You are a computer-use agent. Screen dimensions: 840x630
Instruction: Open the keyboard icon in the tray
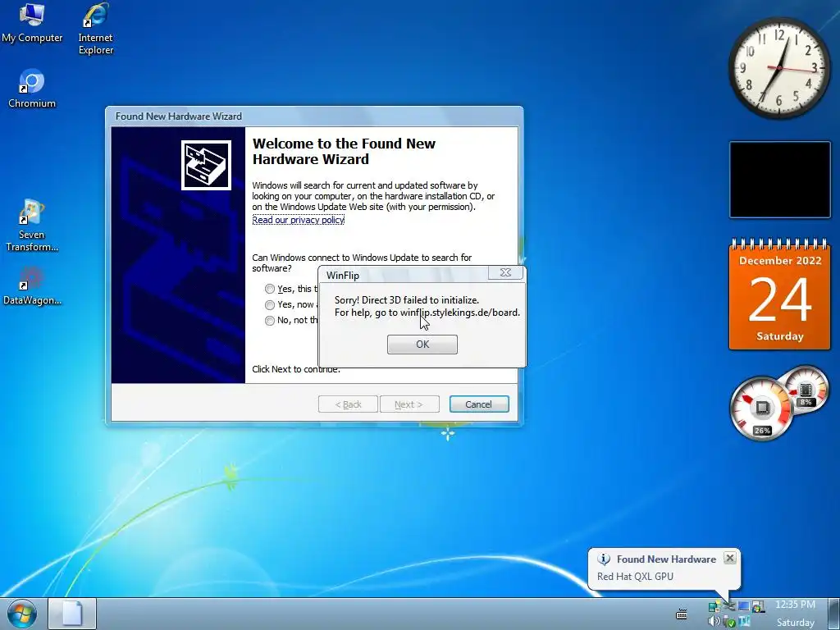(x=682, y=614)
